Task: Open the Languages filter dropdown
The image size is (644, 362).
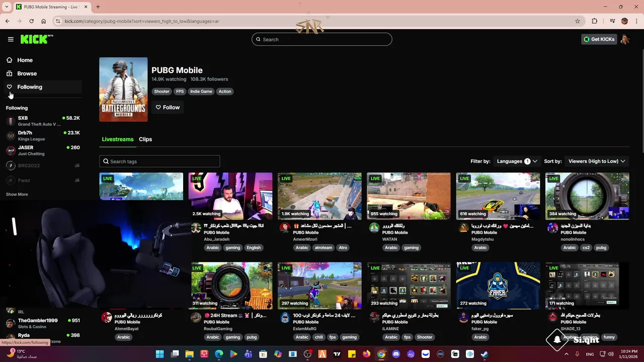Action: pyautogui.click(x=517, y=161)
